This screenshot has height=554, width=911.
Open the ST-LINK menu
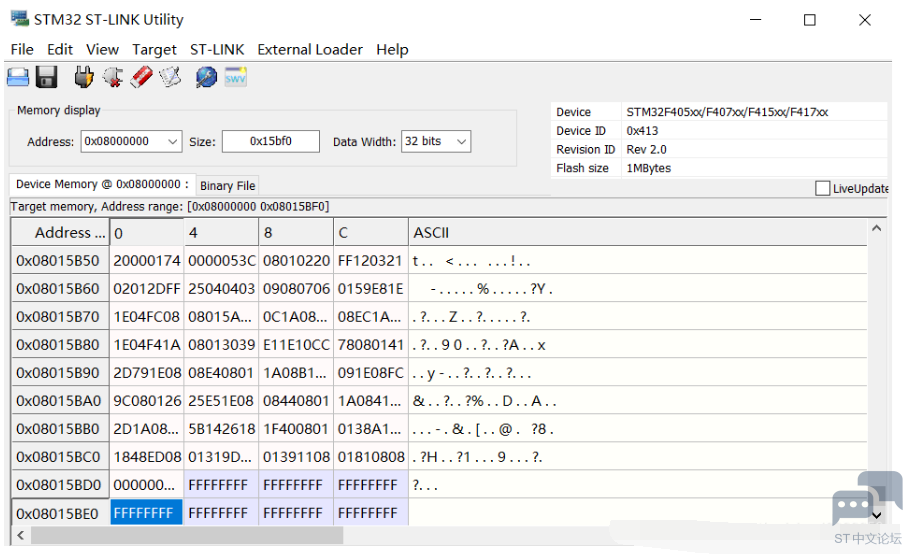coord(217,49)
